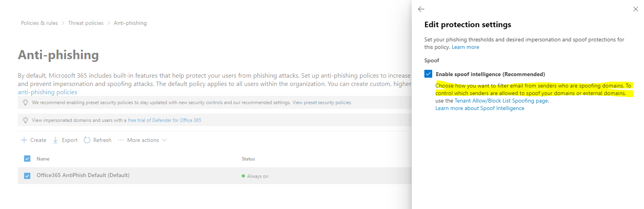The image size is (644, 209).
Task: Click the Export download icon
Action: (x=56, y=140)
